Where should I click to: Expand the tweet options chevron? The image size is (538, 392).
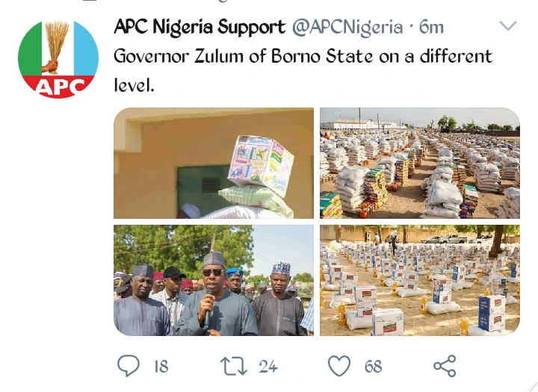pyautogui.click(x=508, y=27)
